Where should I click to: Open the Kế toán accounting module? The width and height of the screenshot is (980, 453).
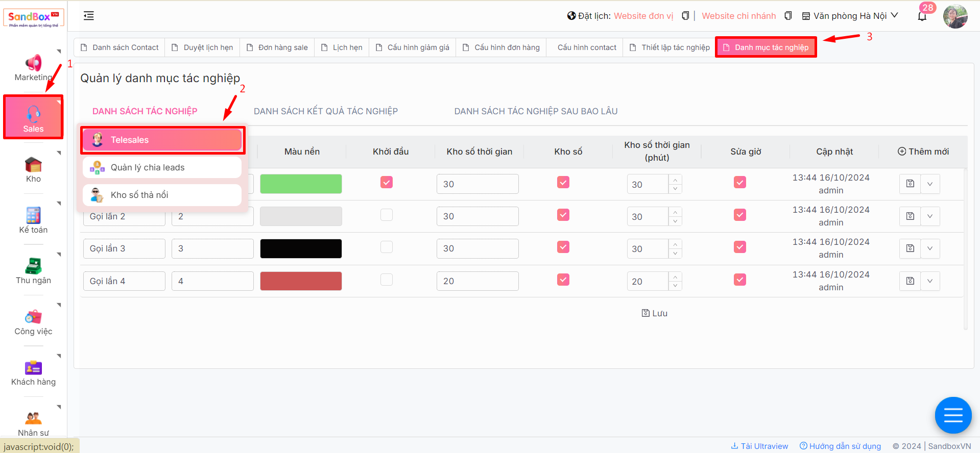(x=33, y=216)
